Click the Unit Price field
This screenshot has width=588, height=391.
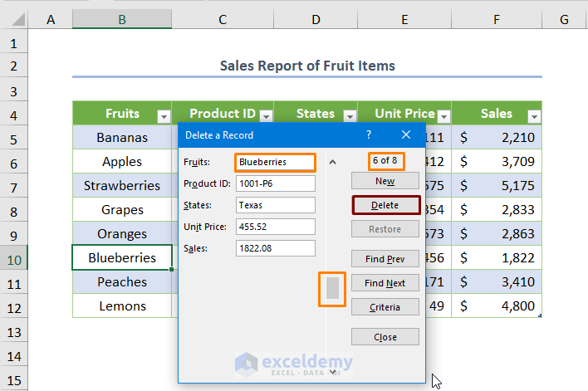pyautogui.click(x=275, y=227)
